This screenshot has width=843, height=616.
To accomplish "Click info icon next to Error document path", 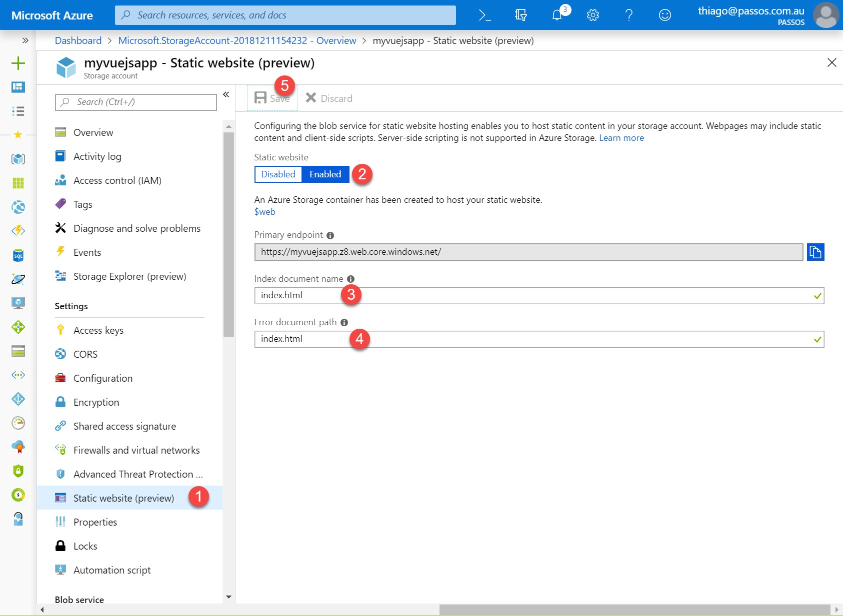I will click(x=344, y=323).
